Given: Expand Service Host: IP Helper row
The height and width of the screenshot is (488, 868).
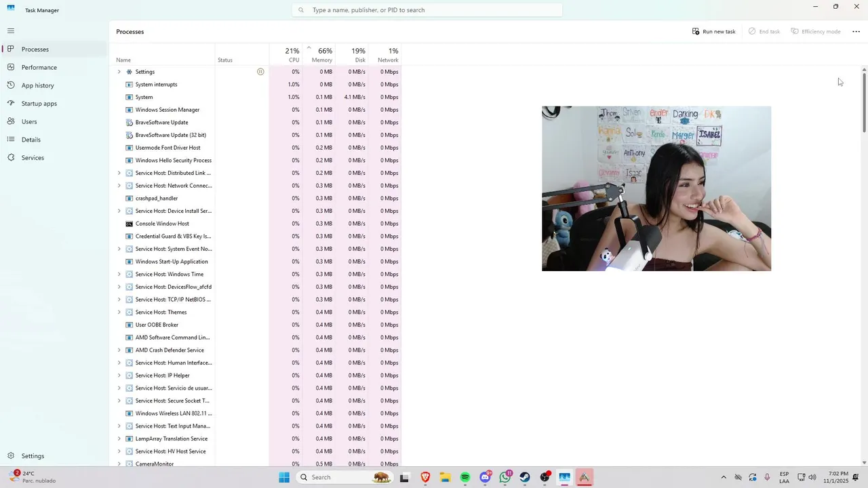Looking at the screenshot, I should [x=119, y=375].
